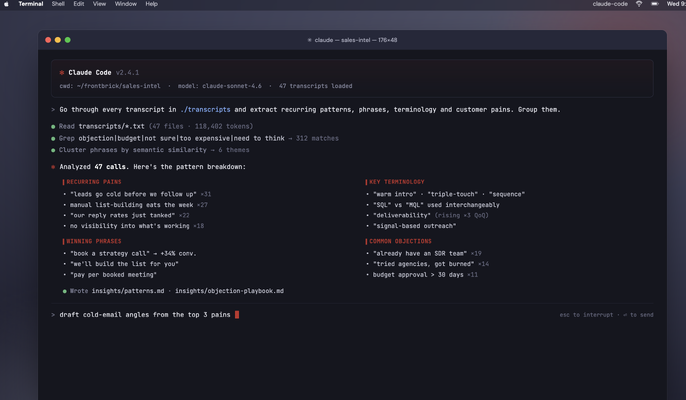Screen dimensions: 686x400
Task: Click the transcripts/*.txt file pattern
Action: pyautogui.click(x=112, y=126)
